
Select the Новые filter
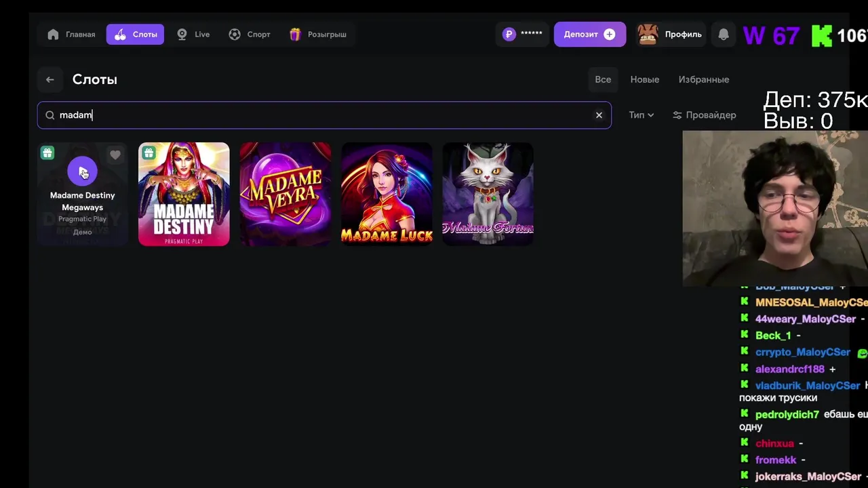tap(645, 79)
